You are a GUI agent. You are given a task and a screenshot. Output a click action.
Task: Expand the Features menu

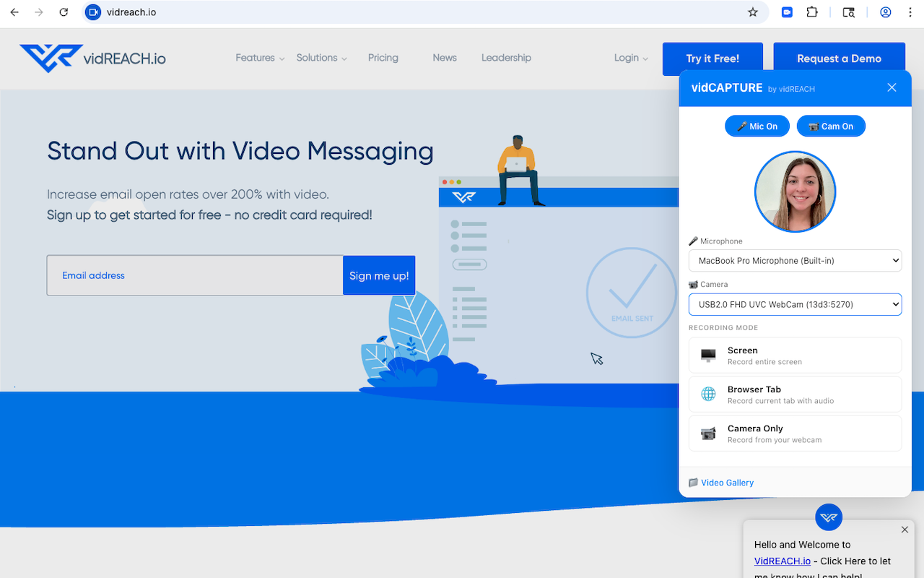coord(260,58)
